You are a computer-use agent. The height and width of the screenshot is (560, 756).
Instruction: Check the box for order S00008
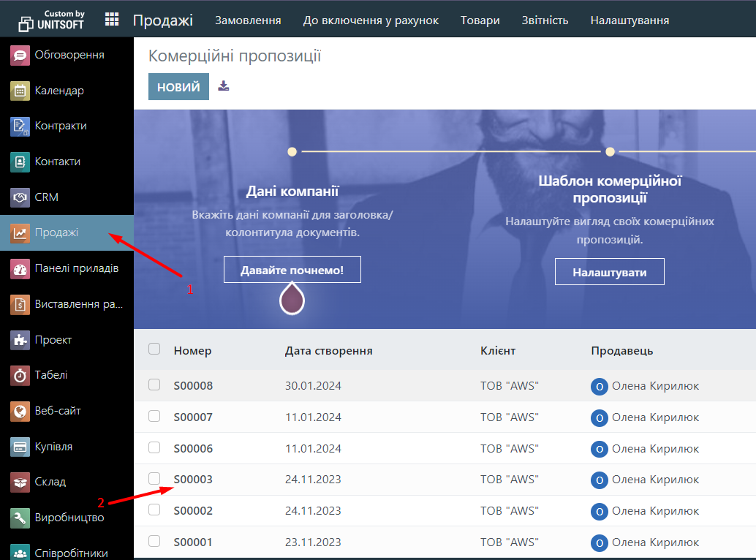pos(154,385)
